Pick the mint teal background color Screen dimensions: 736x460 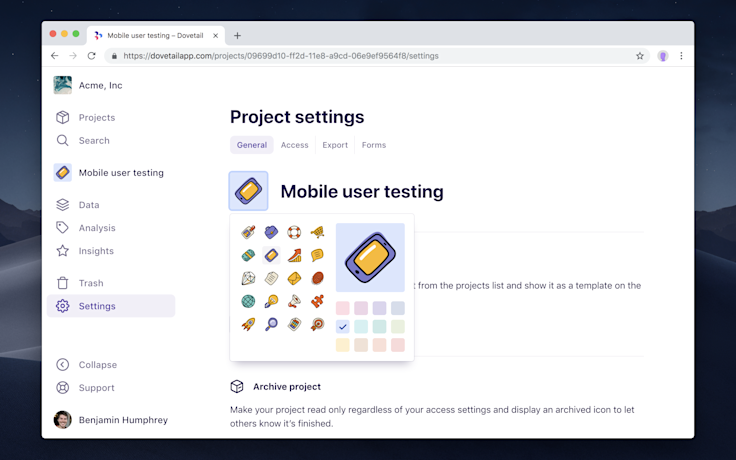click(379, 327)
